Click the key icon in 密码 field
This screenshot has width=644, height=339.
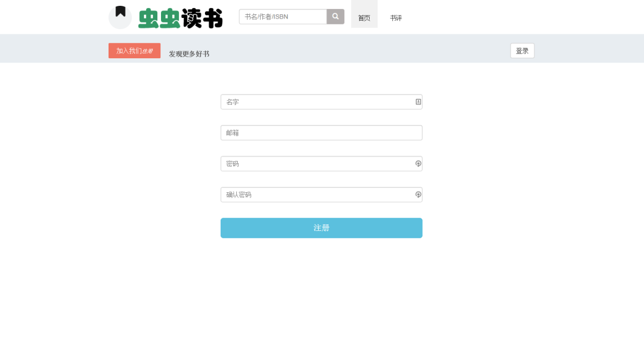pos(418,164)
